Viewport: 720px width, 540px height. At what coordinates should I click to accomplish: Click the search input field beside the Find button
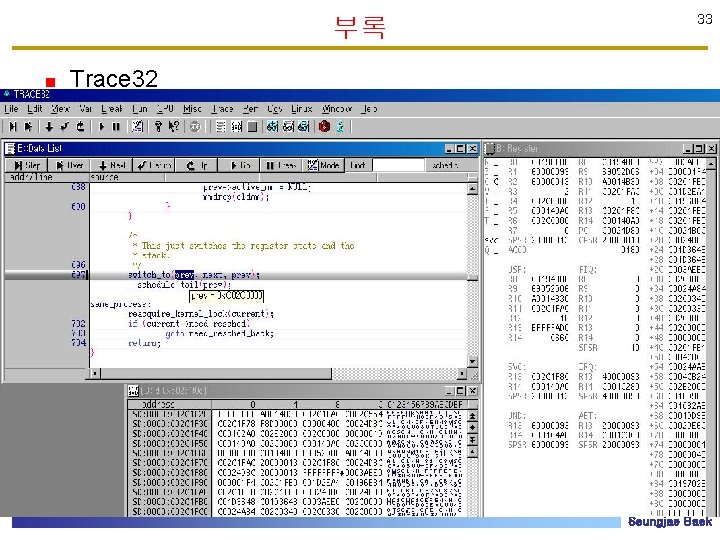[398, 165]
